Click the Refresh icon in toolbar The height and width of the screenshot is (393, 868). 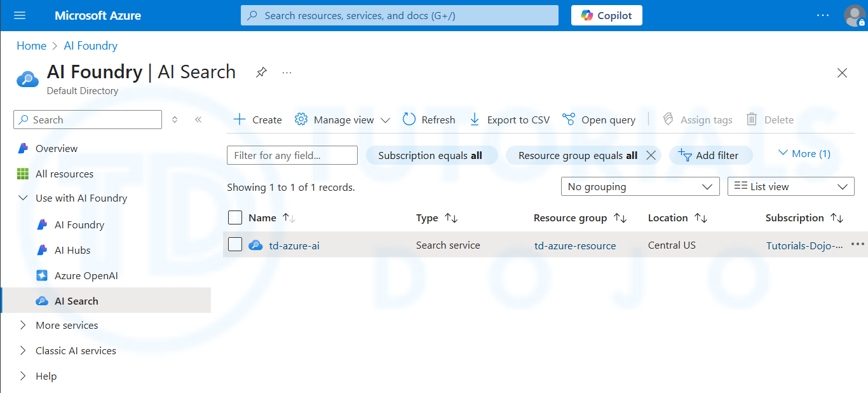(409, 120)
